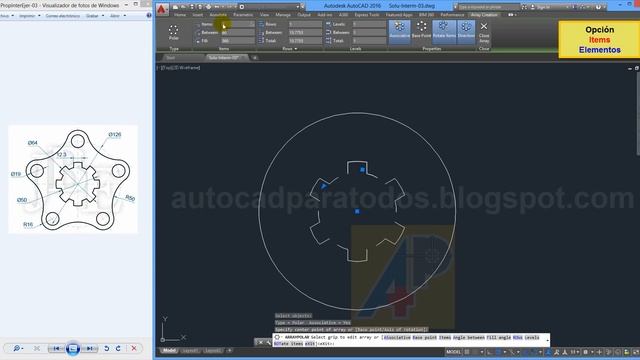Viewport: 640px width, 360px height.
Task: Click Photo Viewer help icon
Action: pos(149,15)
